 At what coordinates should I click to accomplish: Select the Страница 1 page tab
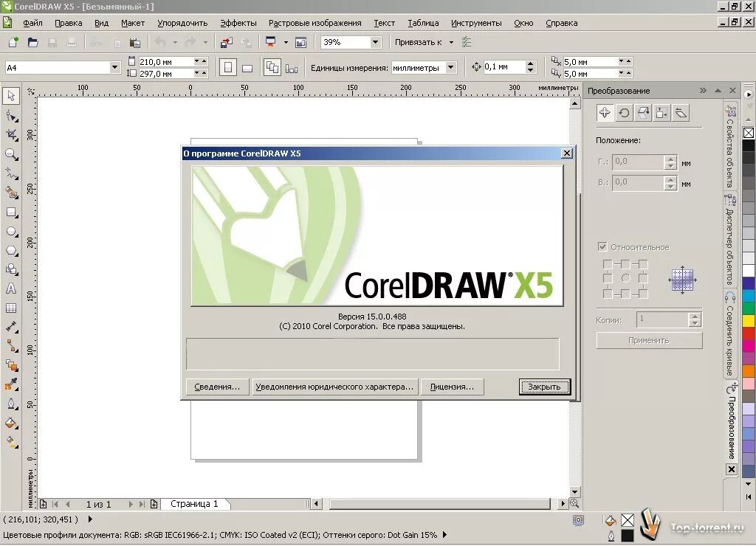point(194,504)
